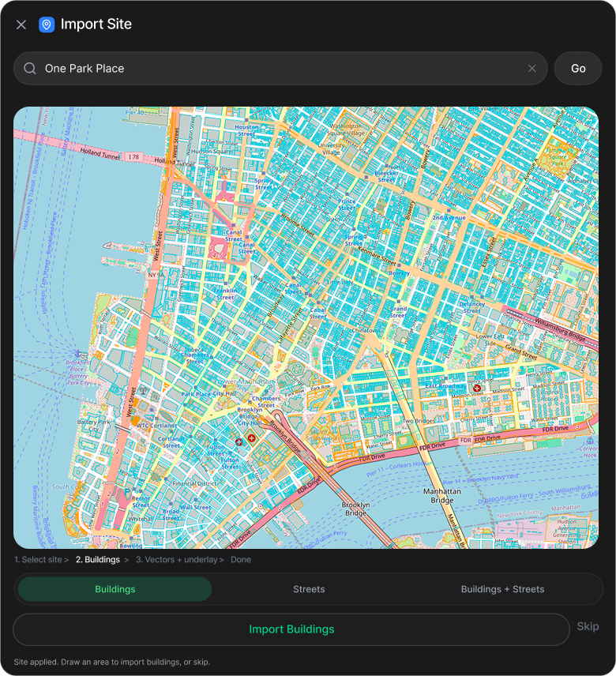Click the Two Bridges label
The height and width of the screenshot is (676, 616).
pyautogui.click(x=419, y=421)
